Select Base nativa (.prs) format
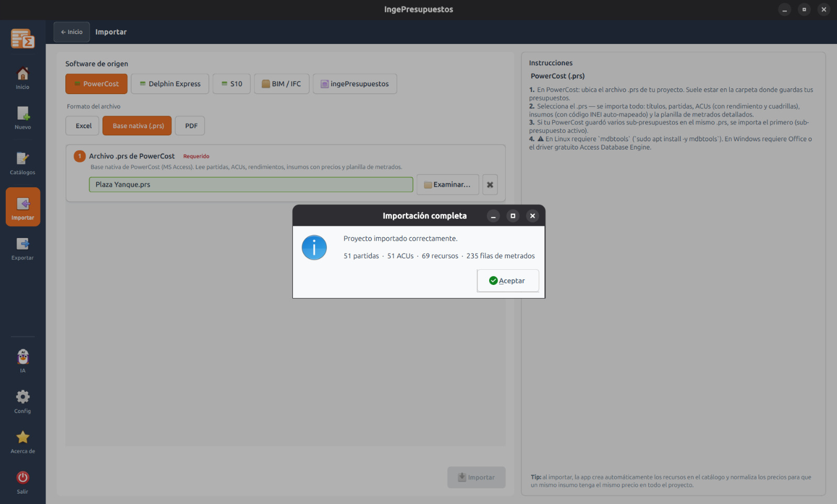Viewport: 837px width, 504px height. click(x=137, y=125)
